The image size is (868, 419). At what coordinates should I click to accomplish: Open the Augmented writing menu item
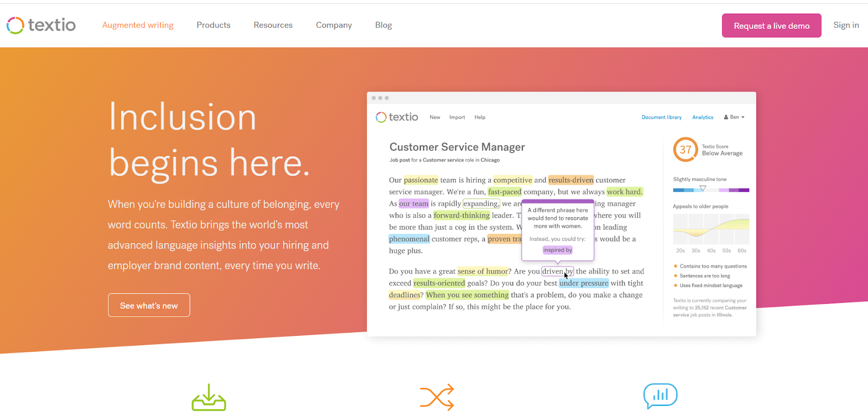[138, 25]
